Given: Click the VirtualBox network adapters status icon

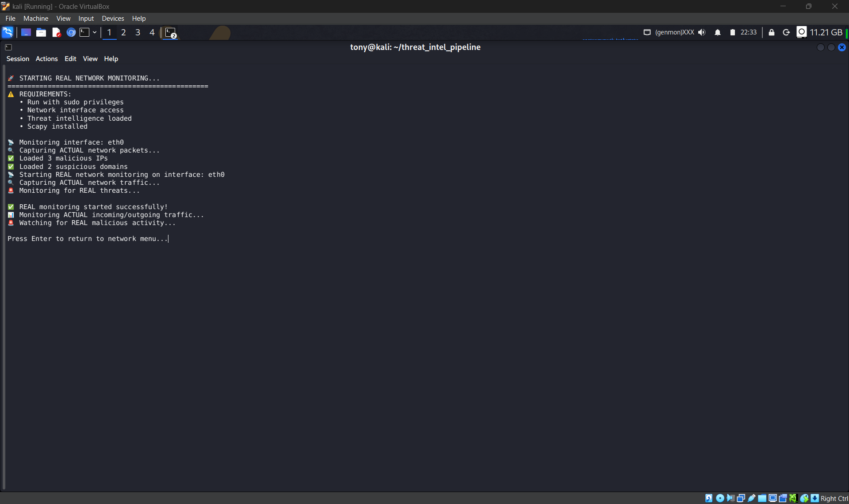Looking at the screenshot, I should (x=741, y=498).
